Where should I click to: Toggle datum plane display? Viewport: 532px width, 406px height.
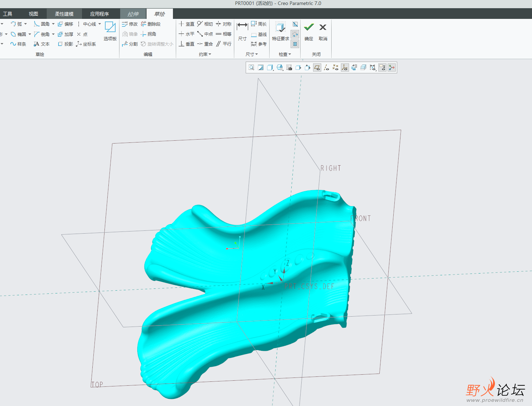pyautogui.click(x=317, y=68)
